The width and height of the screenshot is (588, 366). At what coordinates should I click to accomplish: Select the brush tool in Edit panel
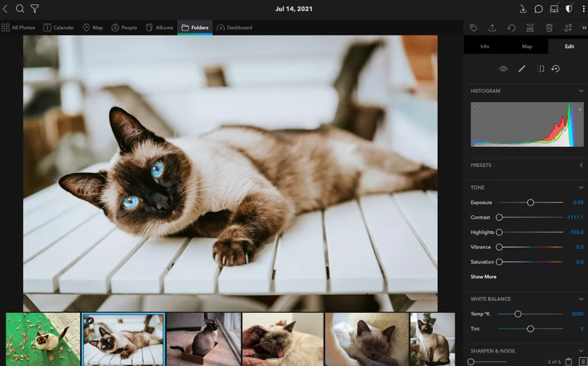522,69
